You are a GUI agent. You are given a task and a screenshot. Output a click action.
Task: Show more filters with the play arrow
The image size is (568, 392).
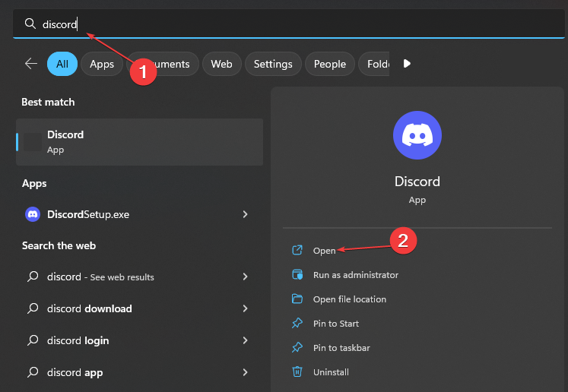pos(407,64)
